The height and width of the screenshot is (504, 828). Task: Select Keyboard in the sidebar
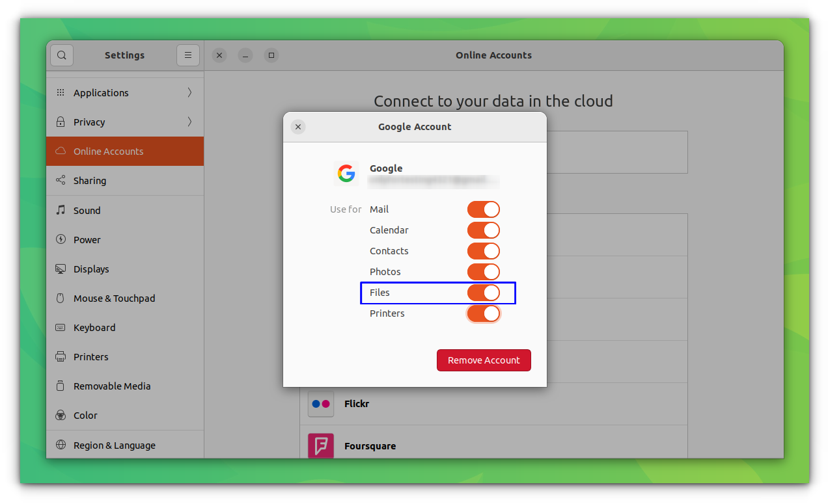(125, 328)
